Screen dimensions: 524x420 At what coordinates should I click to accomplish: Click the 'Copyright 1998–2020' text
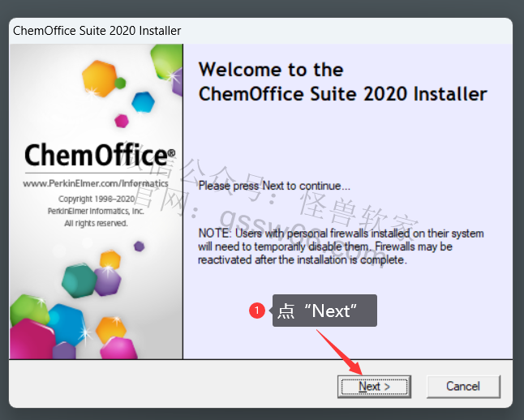click(x=97, y=199)
